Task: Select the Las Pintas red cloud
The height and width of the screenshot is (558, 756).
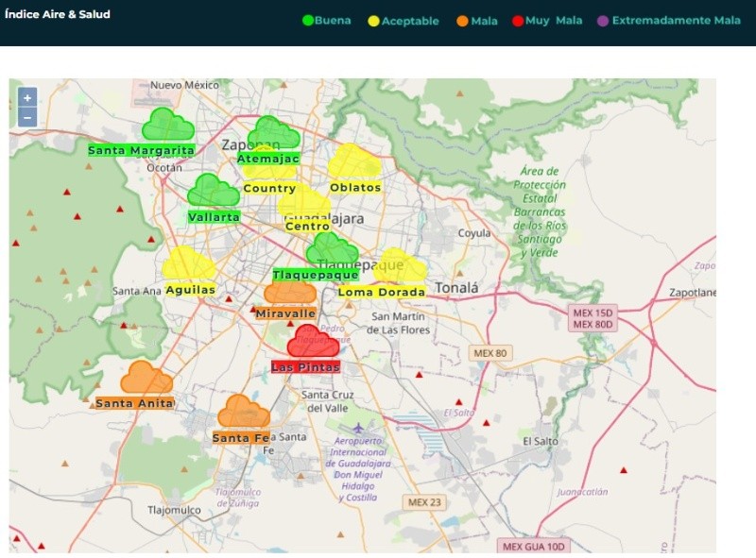Action: [313, 341]
